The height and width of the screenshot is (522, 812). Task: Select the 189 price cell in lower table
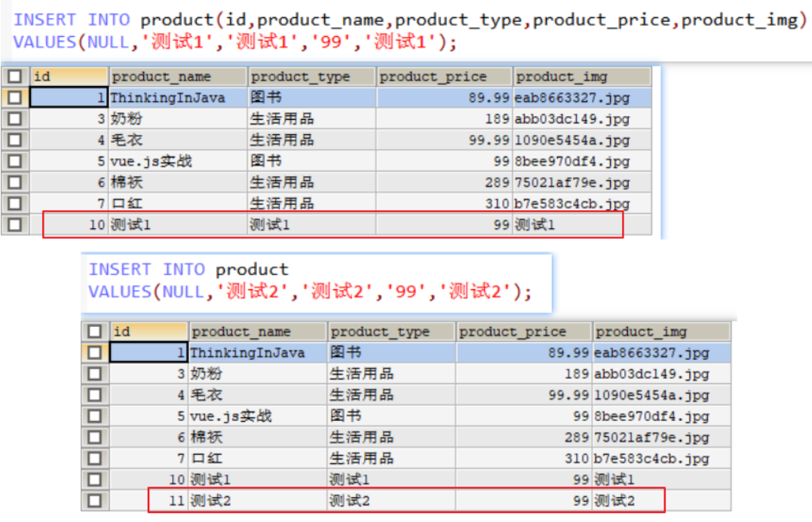[x=523, y=374]
